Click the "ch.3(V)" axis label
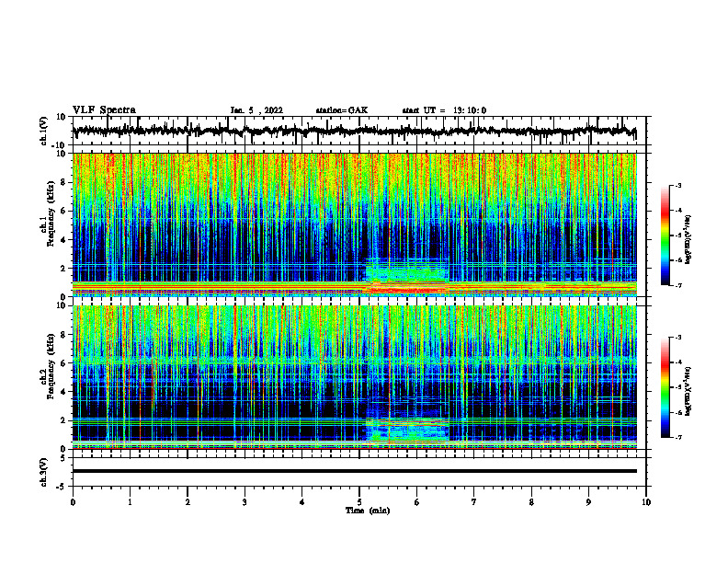The image size is (728, 563). click(43, 473)
